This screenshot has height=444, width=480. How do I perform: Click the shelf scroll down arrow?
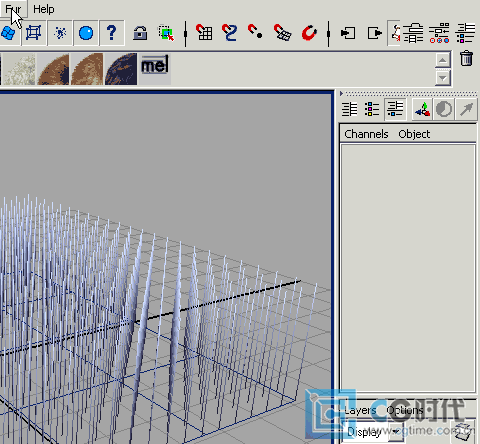pyautogui.click(x=443, y=78)
